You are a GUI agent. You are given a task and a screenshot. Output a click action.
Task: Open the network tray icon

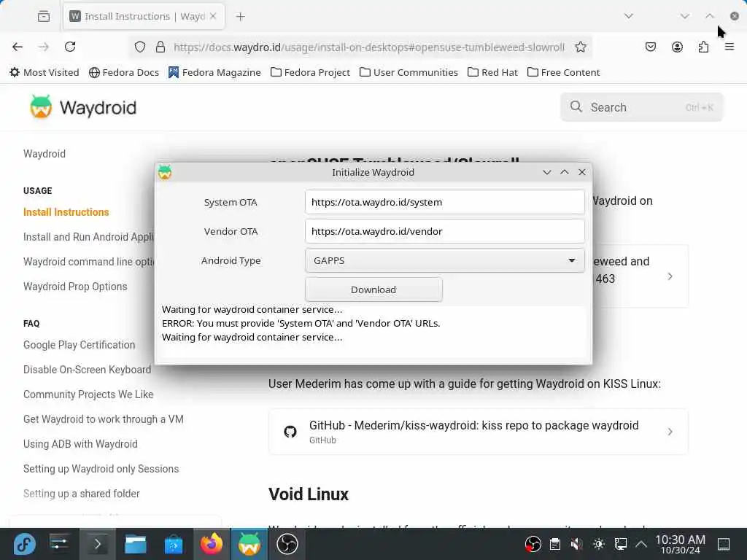pos(621,544)
